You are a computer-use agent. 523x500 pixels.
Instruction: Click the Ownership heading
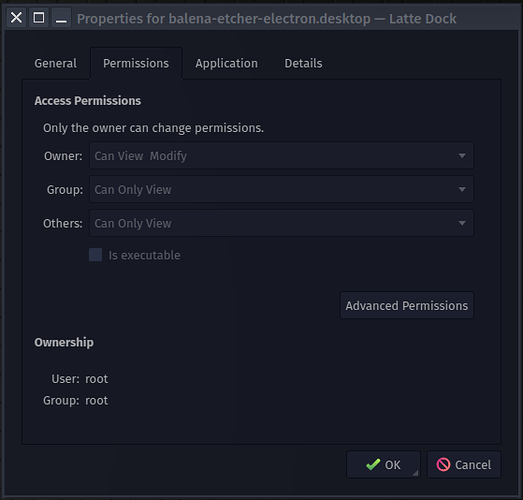pyautogui.click(x=64, y=343)
